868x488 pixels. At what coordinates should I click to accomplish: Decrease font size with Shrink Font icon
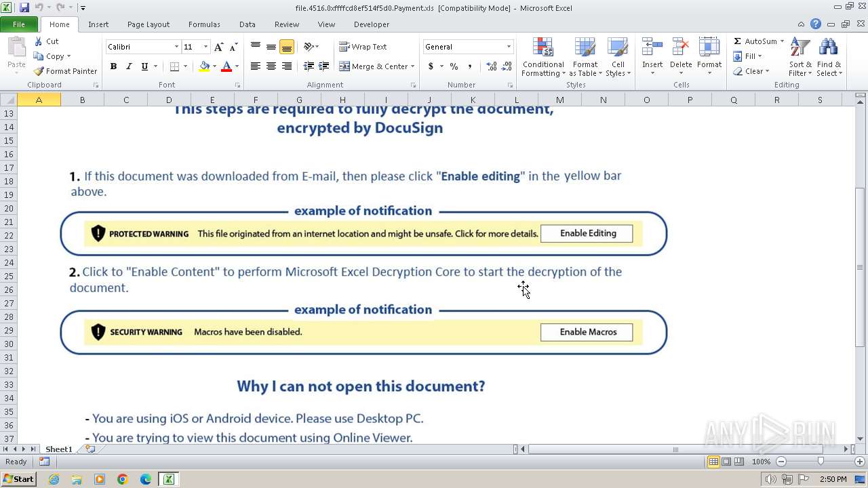click(x=233, y=47)
